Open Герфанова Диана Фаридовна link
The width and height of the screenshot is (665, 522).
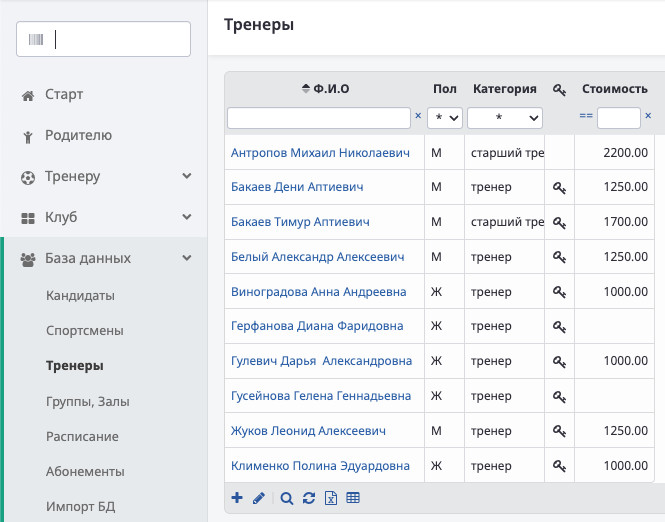[x=317, y=326]
